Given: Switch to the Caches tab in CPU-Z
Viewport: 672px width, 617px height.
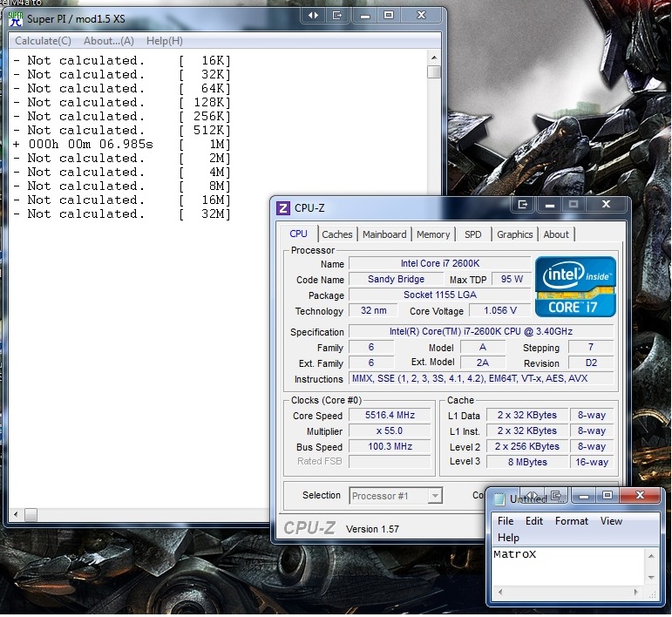Looking at the screenshot, I should pyautogui.click(x=337, y=234).
